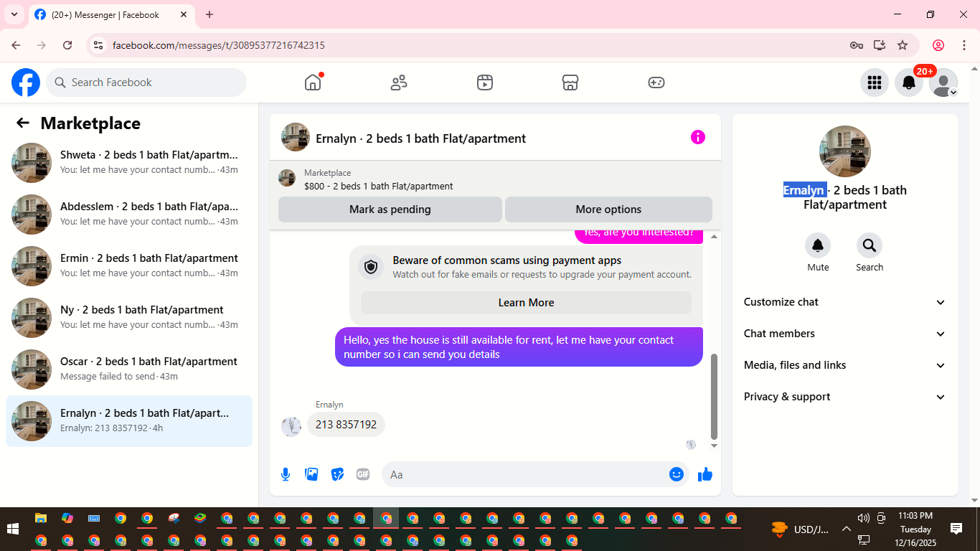Click the voice clip microphone icon
Screen dimensions: 980x551
[286, 474]
